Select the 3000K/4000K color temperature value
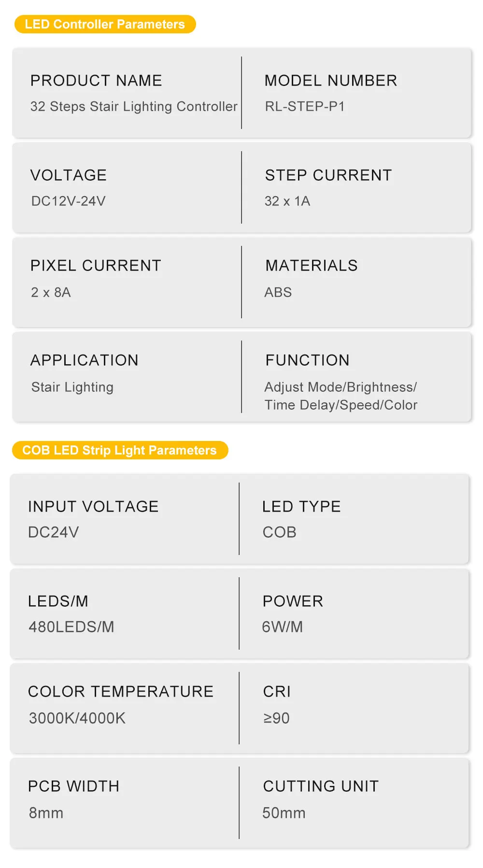This screenshot has width=483, height=868. [x=77, y=718]
